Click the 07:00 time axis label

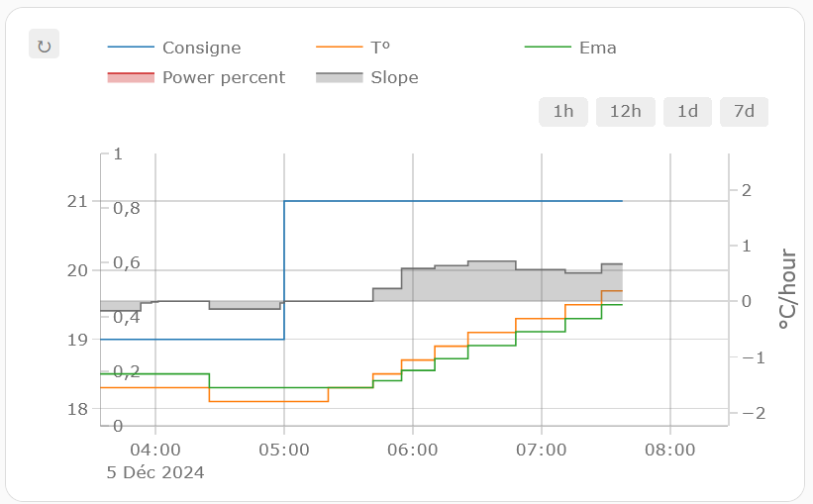point(542,450)
